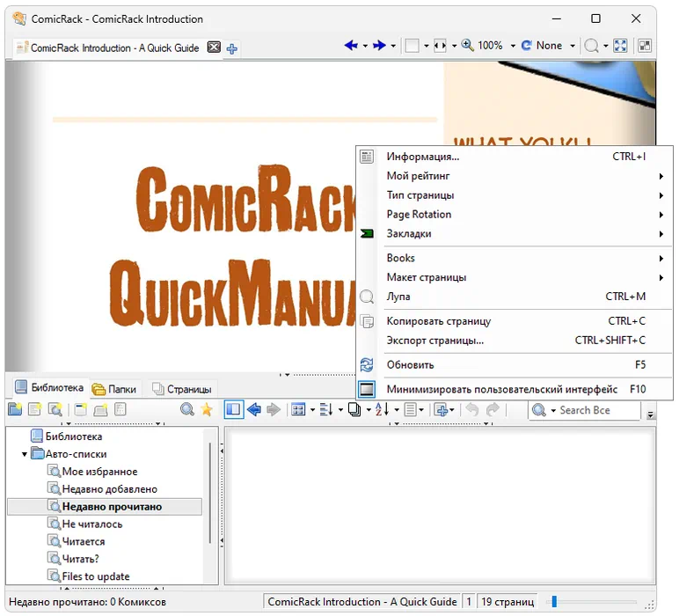Select Копировать страницу menu item

(515, 321)
